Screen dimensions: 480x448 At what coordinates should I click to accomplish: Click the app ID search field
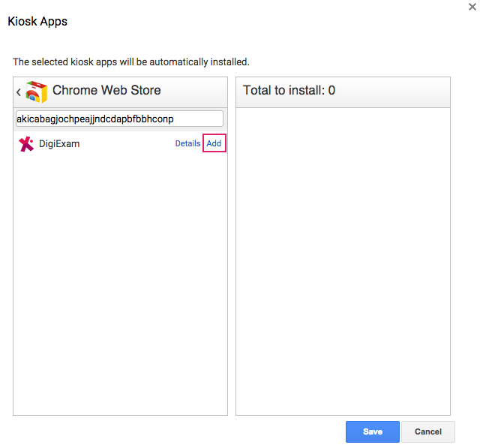119,119
